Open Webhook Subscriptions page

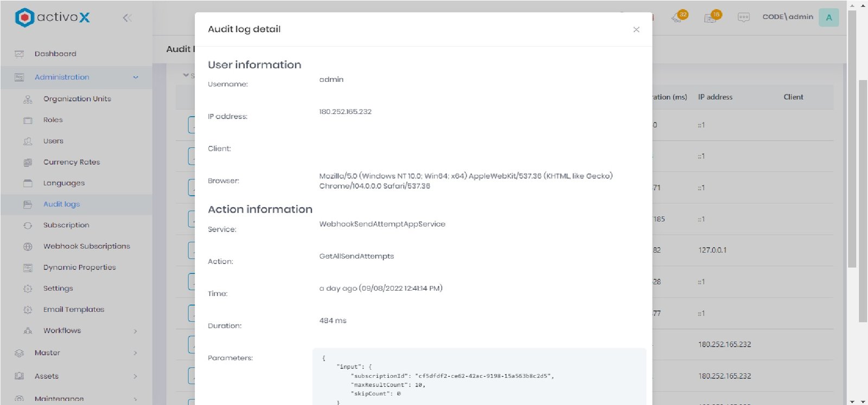click(87, 246)
